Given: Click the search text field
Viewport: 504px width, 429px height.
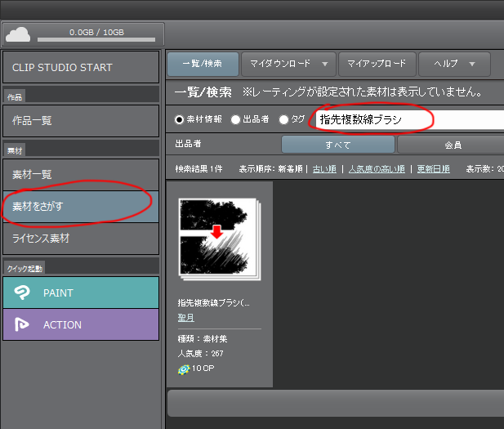Looking at the screenshot, I should [410, 119].
